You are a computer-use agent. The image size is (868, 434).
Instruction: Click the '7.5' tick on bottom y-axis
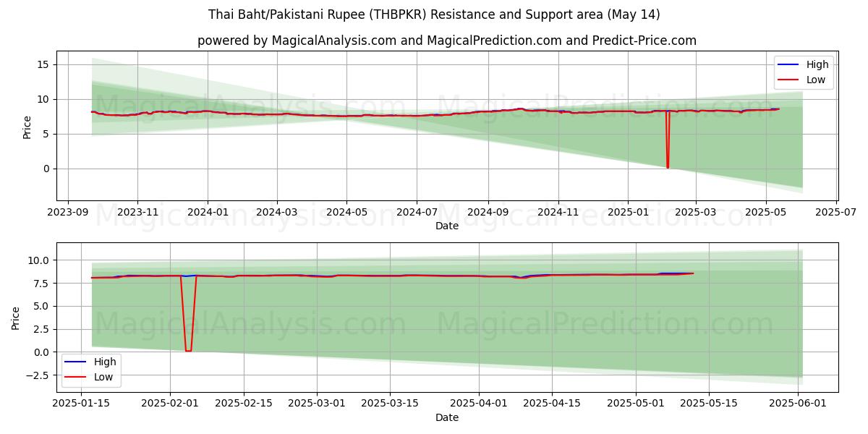pyautogui.click(x=41, y=284)
